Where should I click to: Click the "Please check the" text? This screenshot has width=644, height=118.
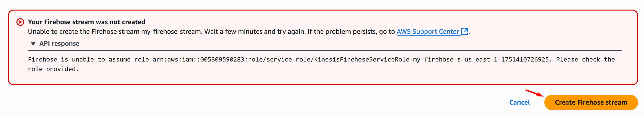[x=585, y=60]
